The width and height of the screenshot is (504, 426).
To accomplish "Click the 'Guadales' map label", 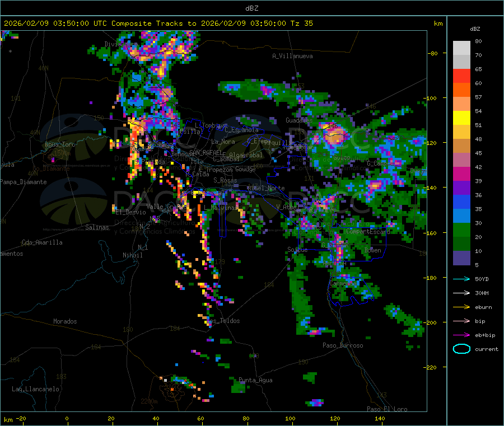I will coord(299,120).
